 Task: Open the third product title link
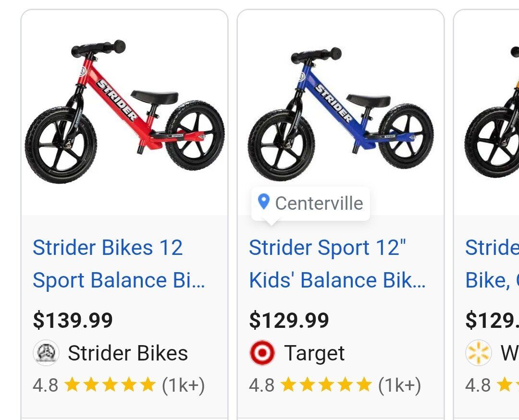pos(491,264)
